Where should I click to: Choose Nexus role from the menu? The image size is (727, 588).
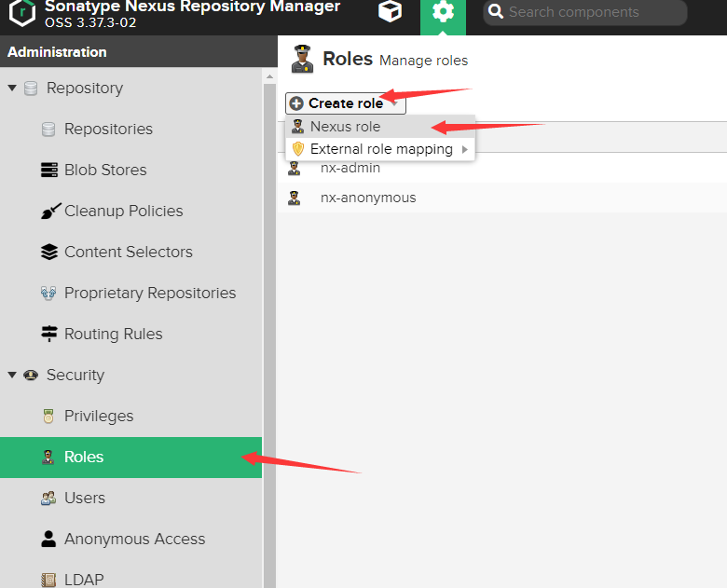380,126
